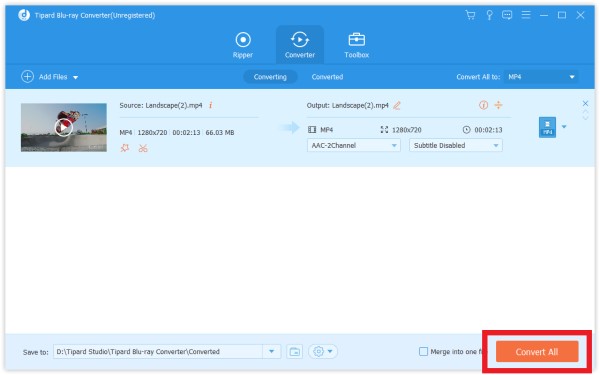The width and height of the screenshot is (600, 375).
Task: Click the compress/split orange icon
Action: pyautogui.click(x=498, y=105)
